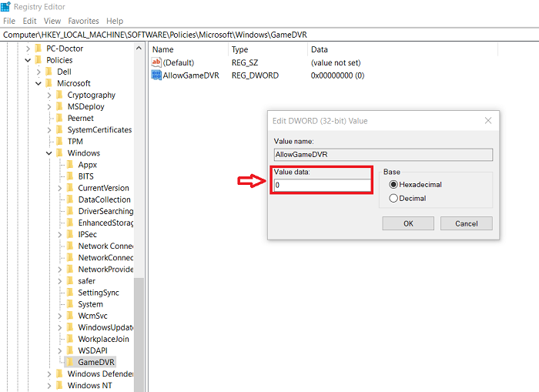Select the DriverSearching key

point(105,211)
